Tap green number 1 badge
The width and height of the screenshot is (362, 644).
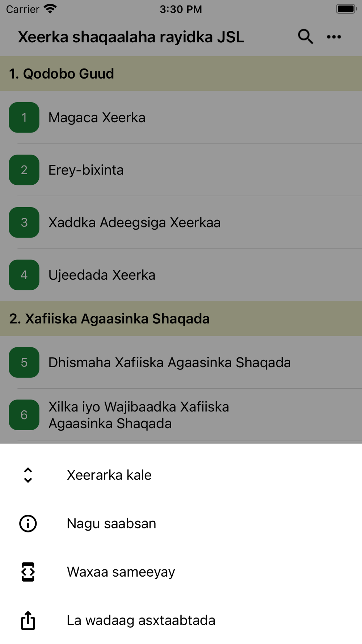(24, 117)
